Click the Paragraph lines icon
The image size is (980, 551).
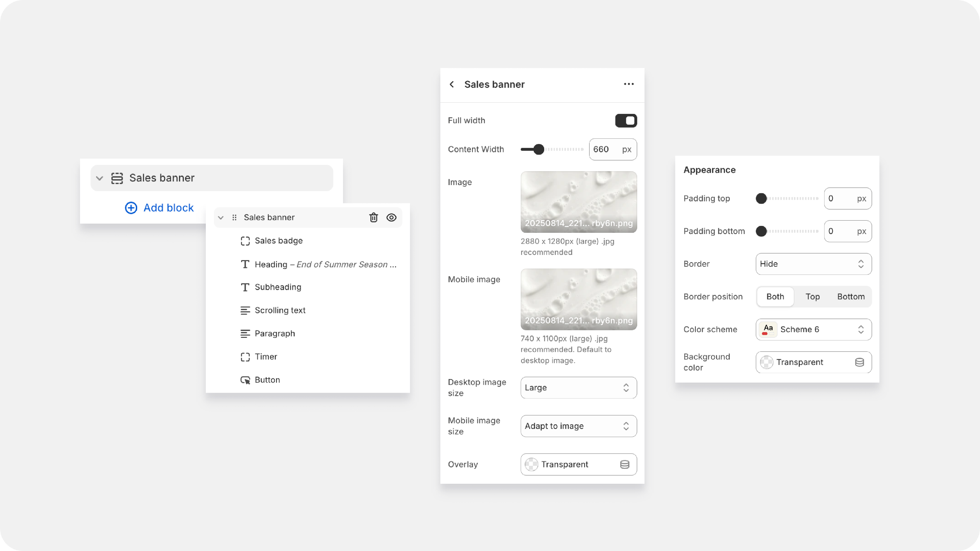point(245,334)
